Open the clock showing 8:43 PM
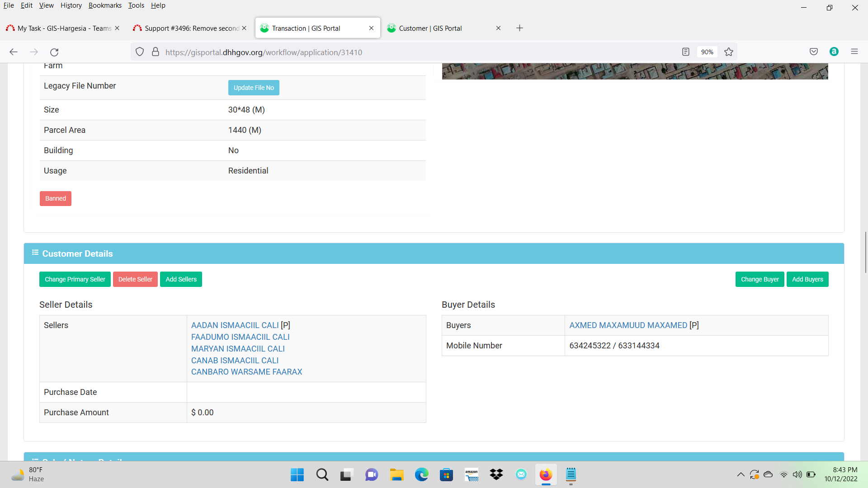The image size is (868, 488). point(841,474)
